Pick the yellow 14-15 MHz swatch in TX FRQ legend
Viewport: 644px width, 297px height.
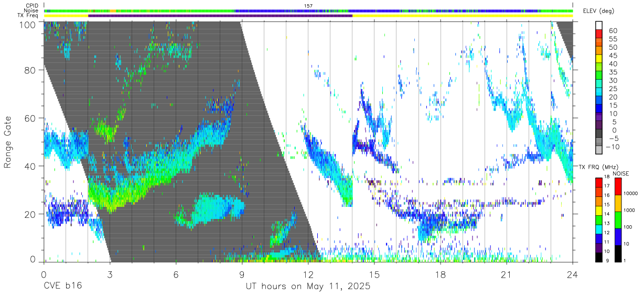599,211
